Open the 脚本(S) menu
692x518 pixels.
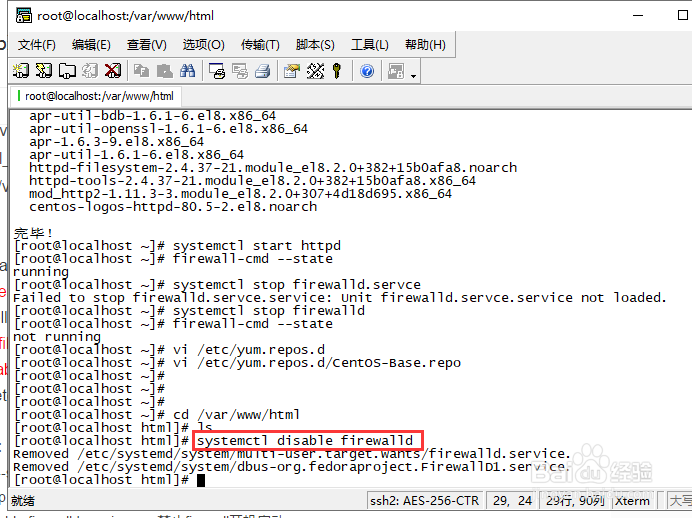[315, 45]
